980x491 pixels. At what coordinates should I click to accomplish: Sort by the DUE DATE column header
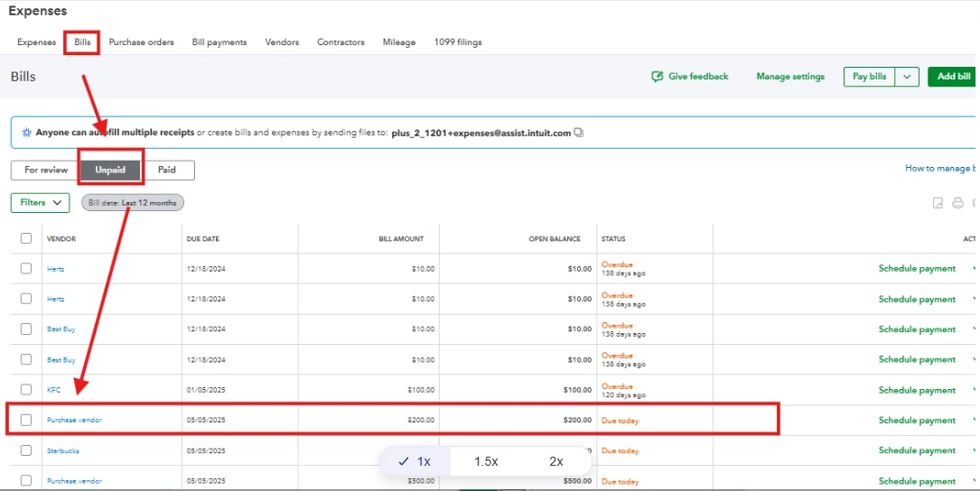[x=203, y=238]
